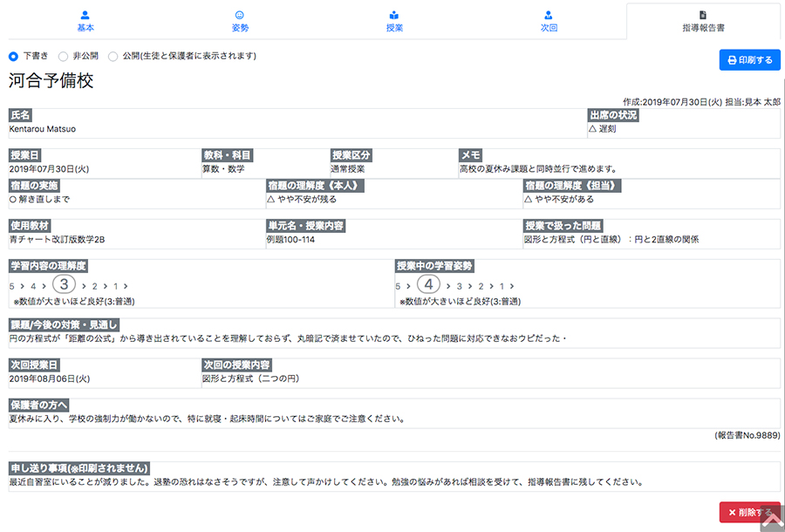Click the textbook 青チャート改訂版数学2B
The image size is (785, 532).
[57, 240]
